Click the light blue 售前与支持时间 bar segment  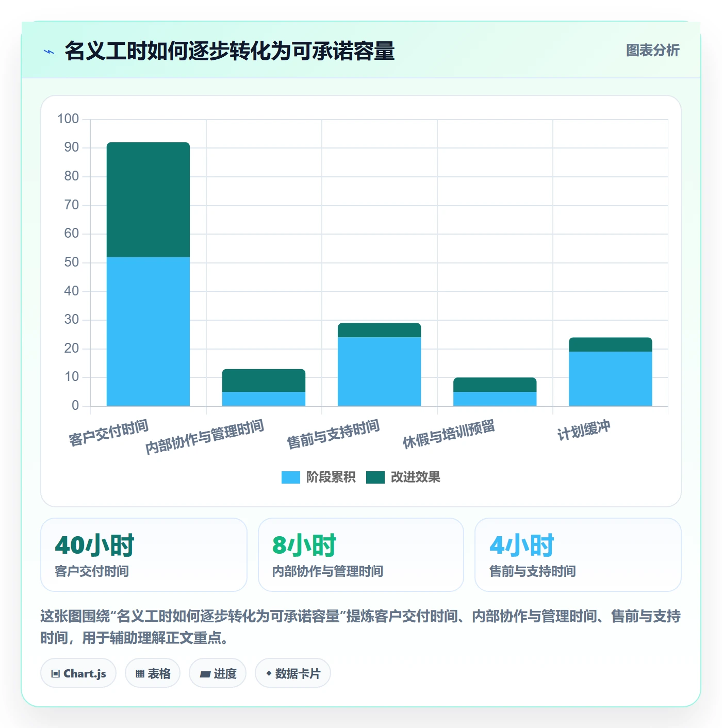[379, 371]
